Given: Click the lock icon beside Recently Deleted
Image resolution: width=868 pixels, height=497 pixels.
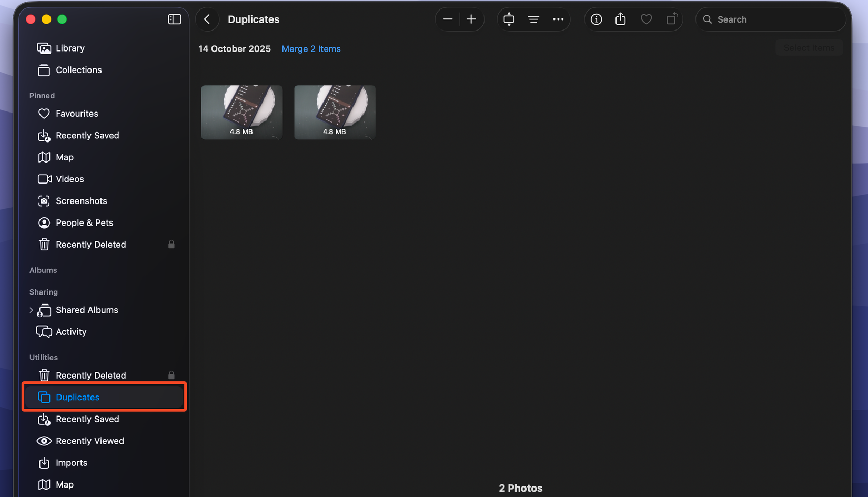Looking at the screenshot, I should 171,244.
